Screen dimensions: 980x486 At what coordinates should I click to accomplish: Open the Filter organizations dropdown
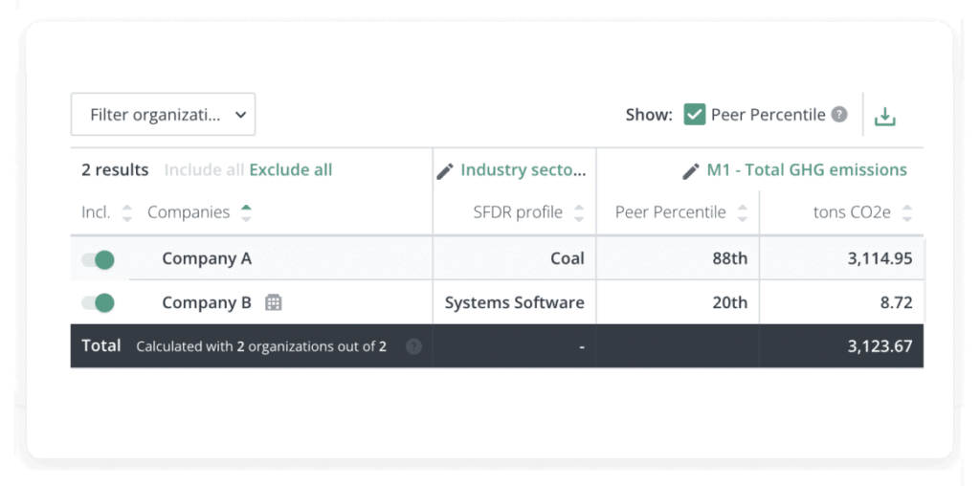(163, 114)
